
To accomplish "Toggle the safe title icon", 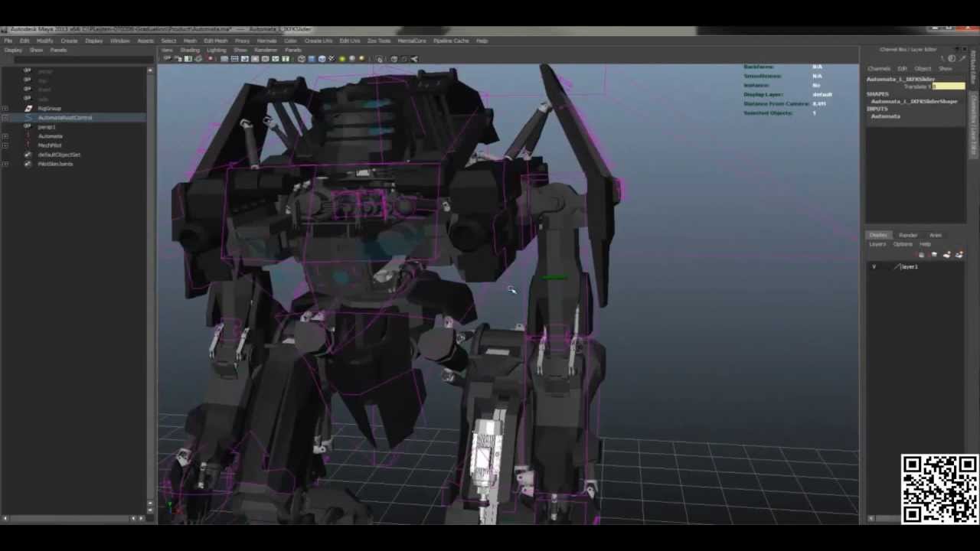I will [286, 59].
